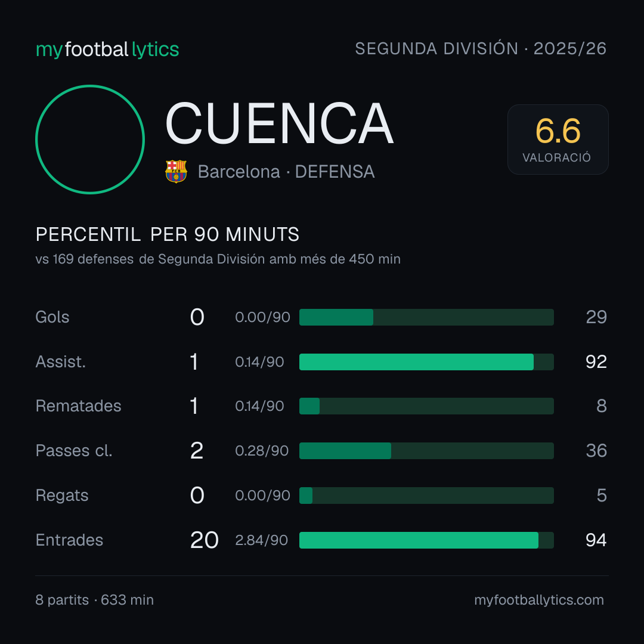The width and height of the screenshot is (644, 644).
Task: Select the Assist. percentile bar
Action: click(426, 362)
